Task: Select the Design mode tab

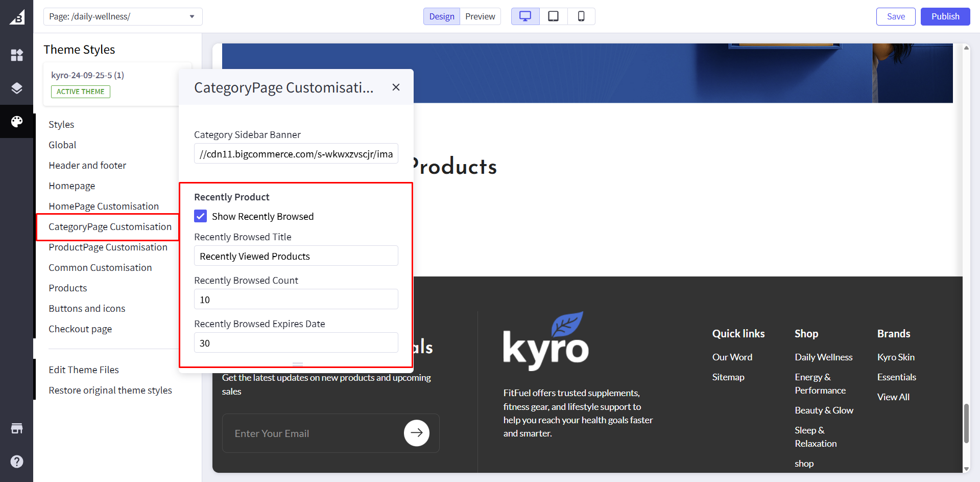Action: [441, 16]
